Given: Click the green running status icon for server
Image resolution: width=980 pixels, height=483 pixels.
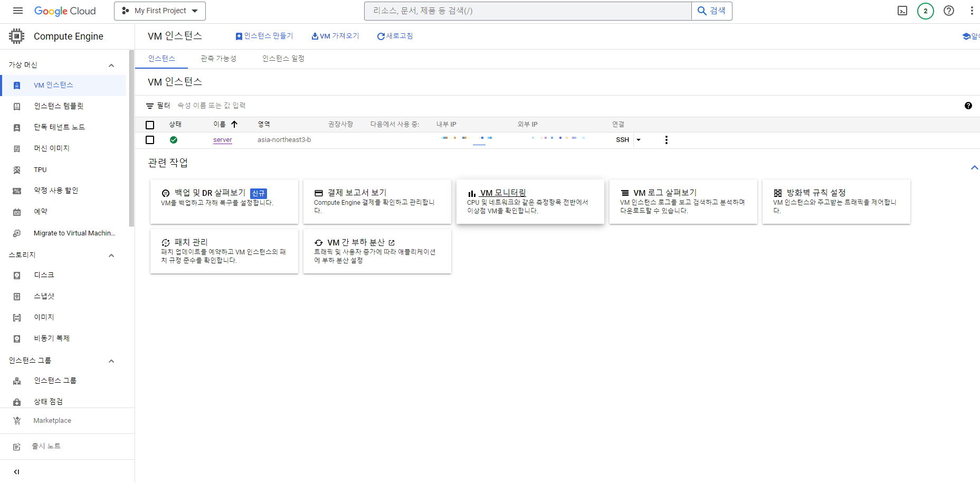Looking at the screenshot, I should click(x=174, y=140).
